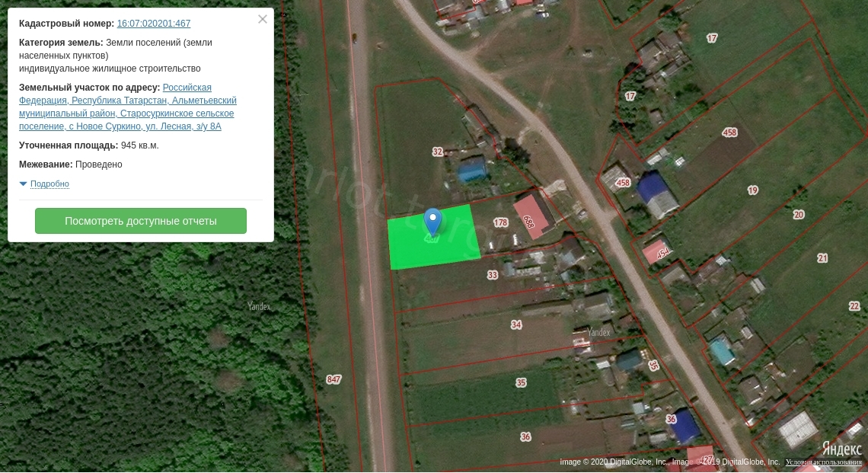The image size is (868, 473).
Task: Click Посмотреть доступные отчеты button
Action: 141,221
